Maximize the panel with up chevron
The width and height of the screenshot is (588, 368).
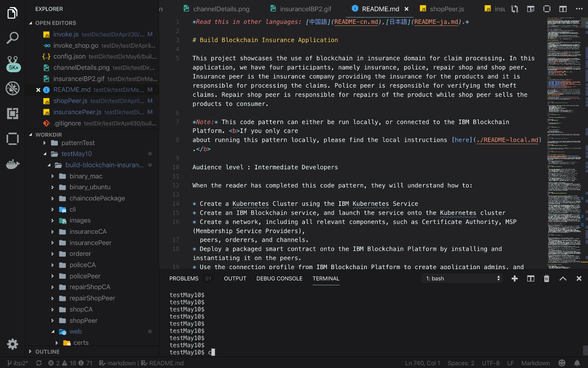tap(563, 279)
